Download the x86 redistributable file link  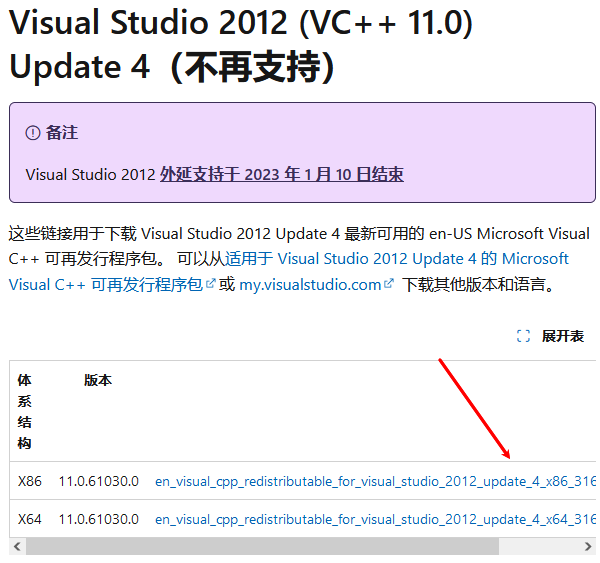(x=375, y=481)
